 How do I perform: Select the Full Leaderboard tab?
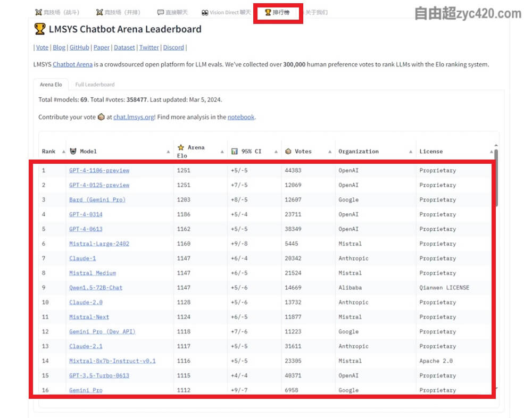95,85
